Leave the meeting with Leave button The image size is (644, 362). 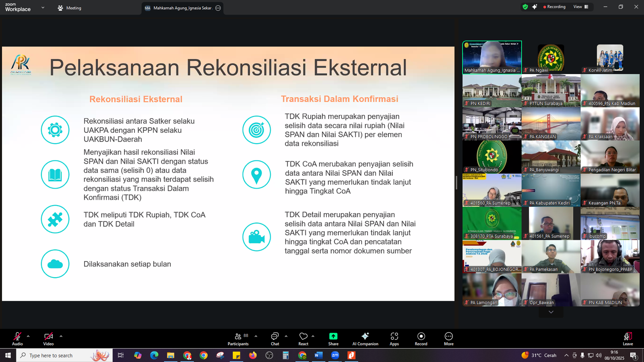[627, 338]
